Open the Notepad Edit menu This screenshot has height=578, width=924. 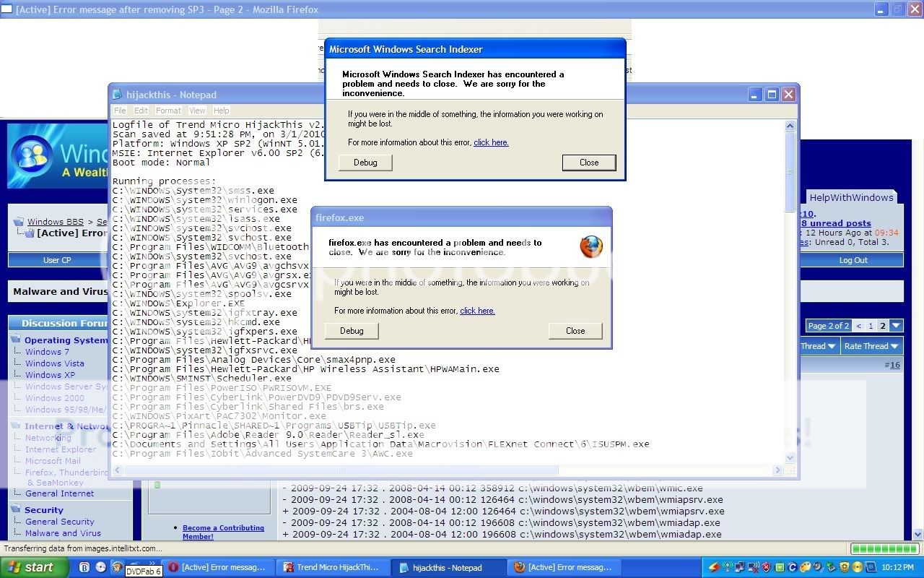point(141,111)
